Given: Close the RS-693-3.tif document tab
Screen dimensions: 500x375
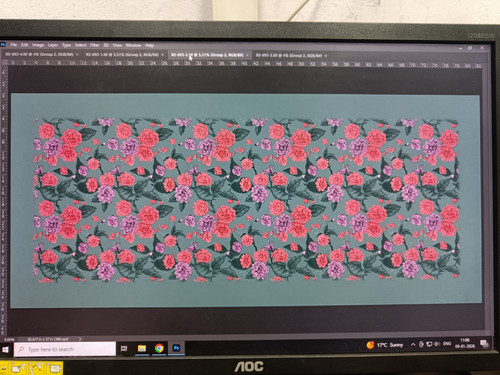Looking at the screenshot, I should [x=326, y=56].
